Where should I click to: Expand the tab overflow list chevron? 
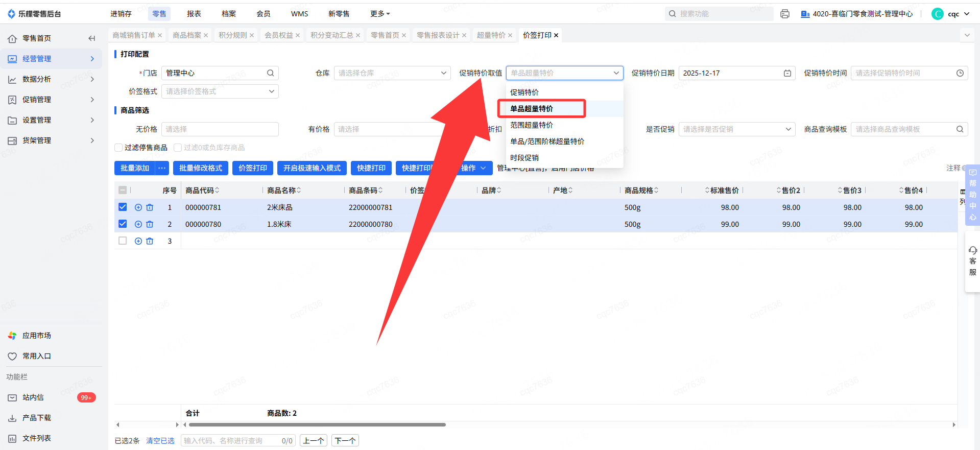tap(967, 35)
